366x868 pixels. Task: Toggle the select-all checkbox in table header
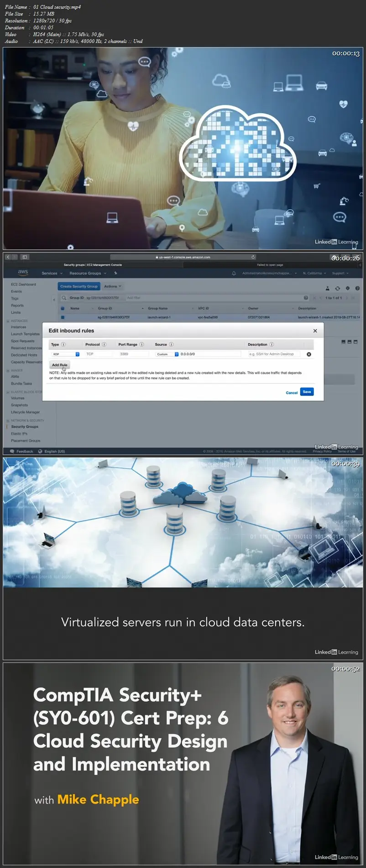63,308
